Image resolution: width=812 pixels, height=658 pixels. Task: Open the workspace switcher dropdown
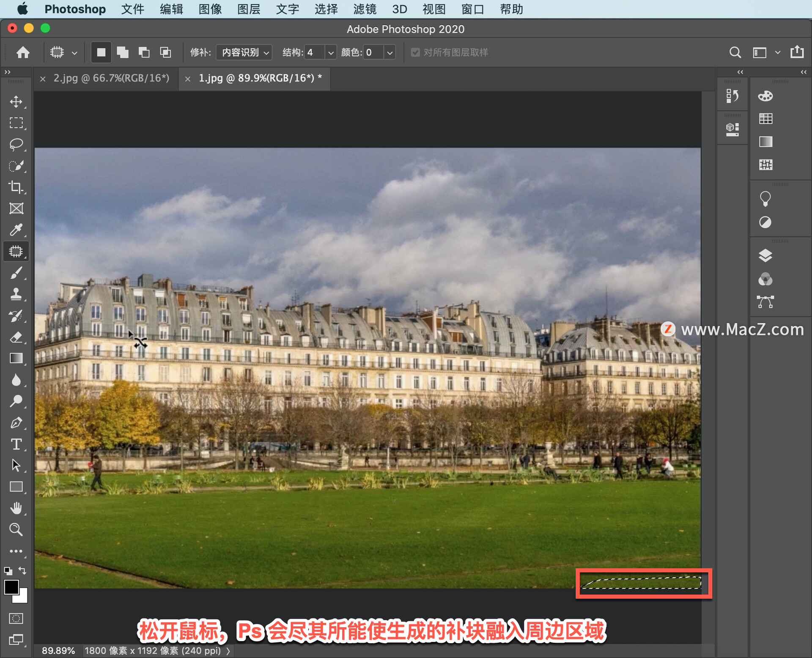[777, 52]
